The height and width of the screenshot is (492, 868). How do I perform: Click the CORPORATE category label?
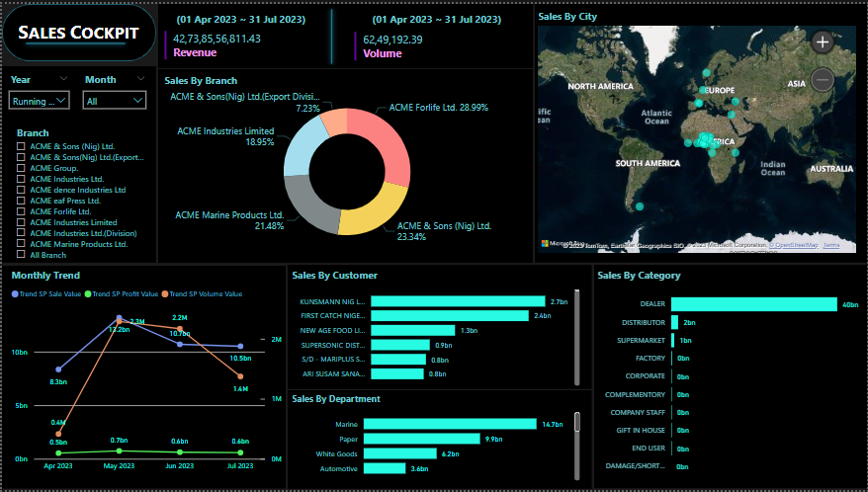[645, 375]
